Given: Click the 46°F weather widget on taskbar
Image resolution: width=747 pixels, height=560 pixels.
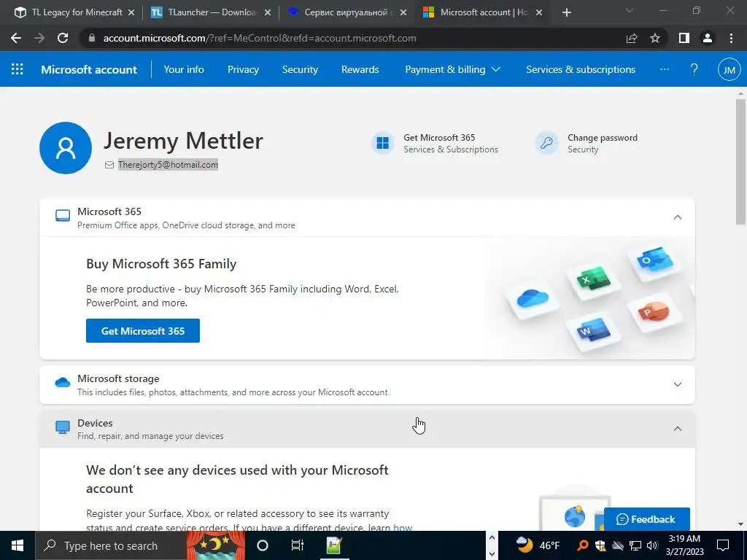Looking at the screenshot, I should pos(538,545).
